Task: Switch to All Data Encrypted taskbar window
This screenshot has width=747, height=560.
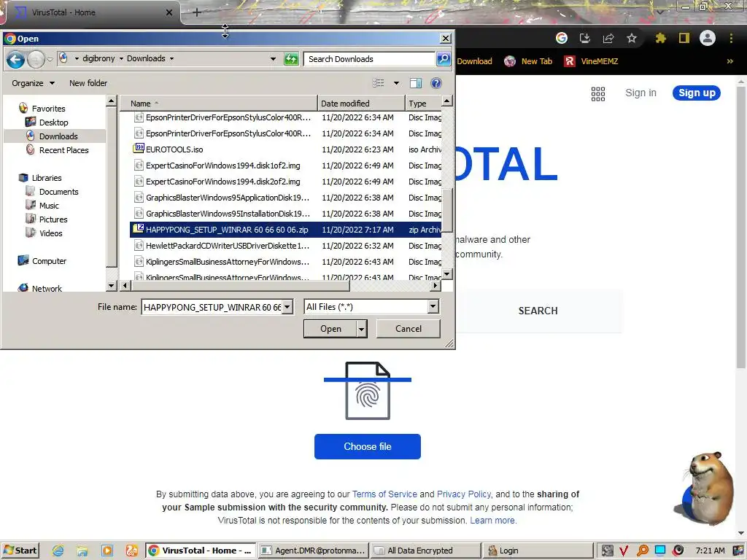Action: click(x=425, y=551)
